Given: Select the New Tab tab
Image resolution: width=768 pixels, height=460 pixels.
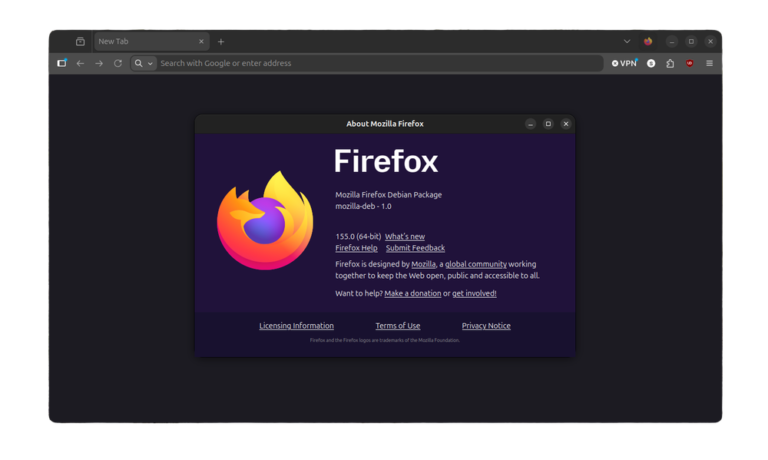Looking at the screenshot, I should click(x=151, y=42).
